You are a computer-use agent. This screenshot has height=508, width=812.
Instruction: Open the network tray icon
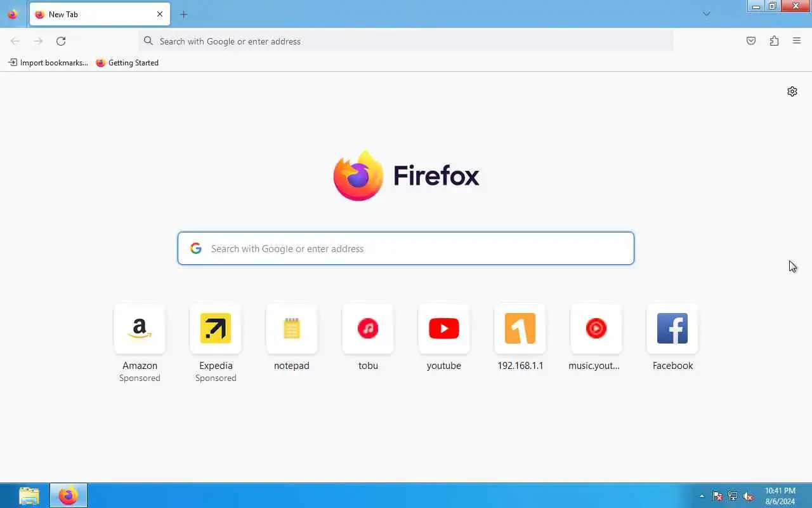pyautogui.click(x=733, y=496)
